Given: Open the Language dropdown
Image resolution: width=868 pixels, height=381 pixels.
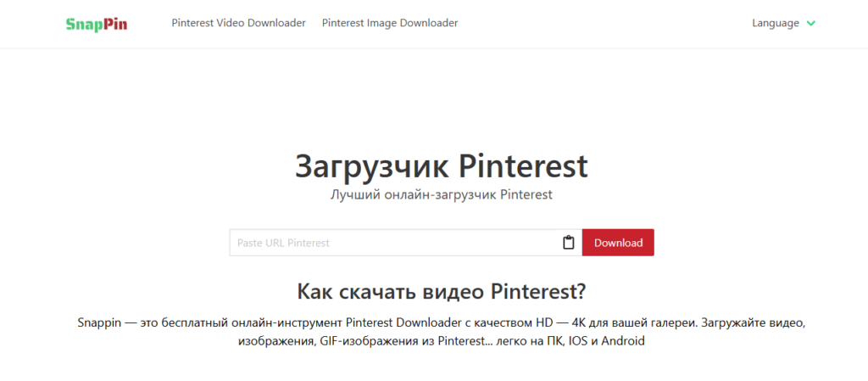Looking at the screenshot, I should pyautogui.click(x=783, y=23).
